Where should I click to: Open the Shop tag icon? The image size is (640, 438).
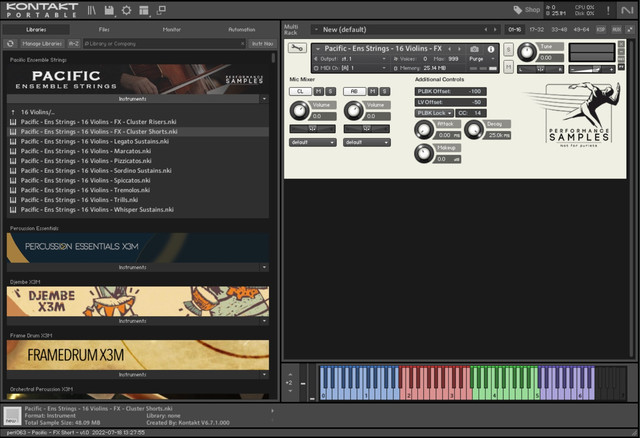coord(518,10)
